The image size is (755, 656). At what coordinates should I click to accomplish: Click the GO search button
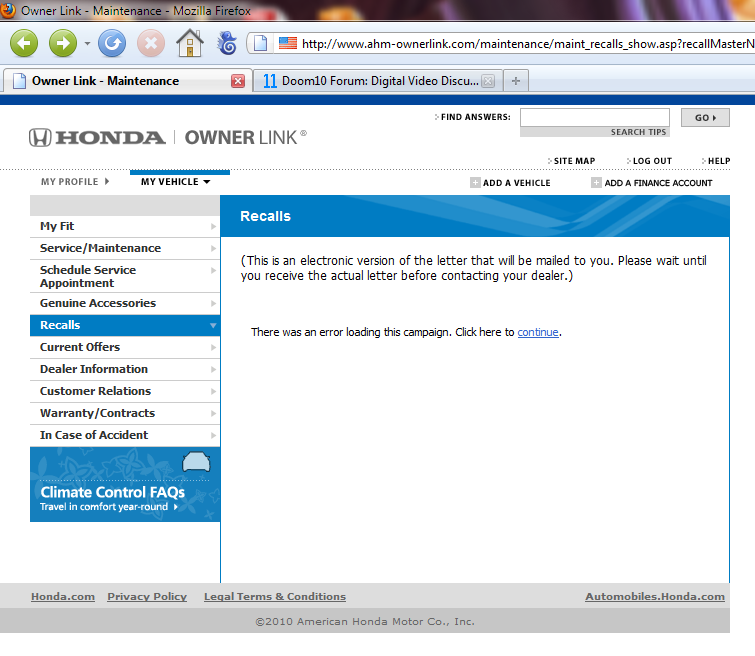(705, 118)
